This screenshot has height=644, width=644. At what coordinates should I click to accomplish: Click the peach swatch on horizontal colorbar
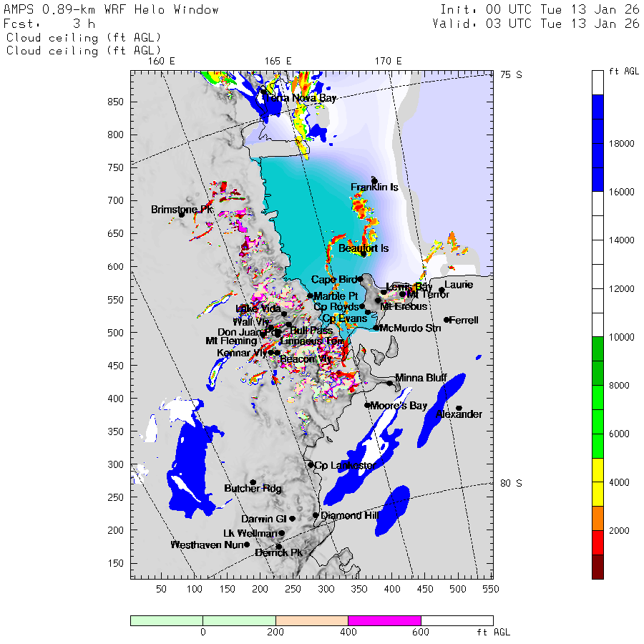[311, 620]
